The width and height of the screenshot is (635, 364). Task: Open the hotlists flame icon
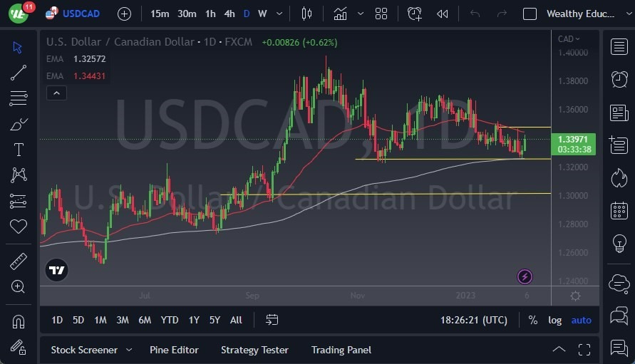(x=619, y=178)
